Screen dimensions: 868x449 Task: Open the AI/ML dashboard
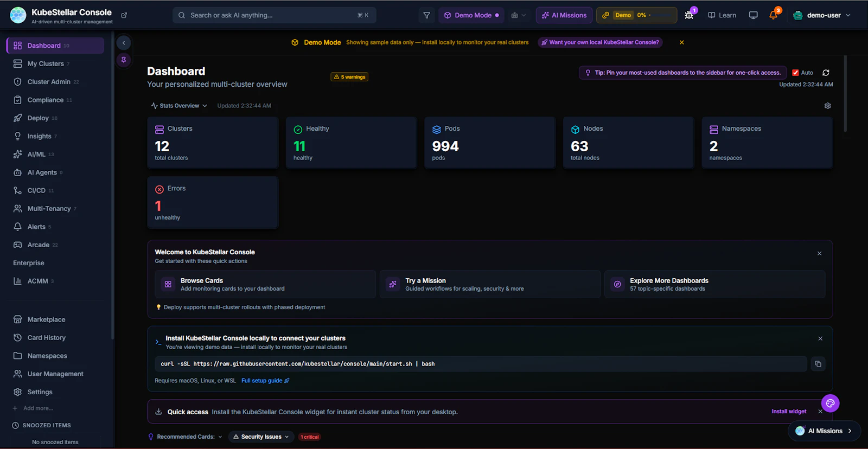point(55,155)
